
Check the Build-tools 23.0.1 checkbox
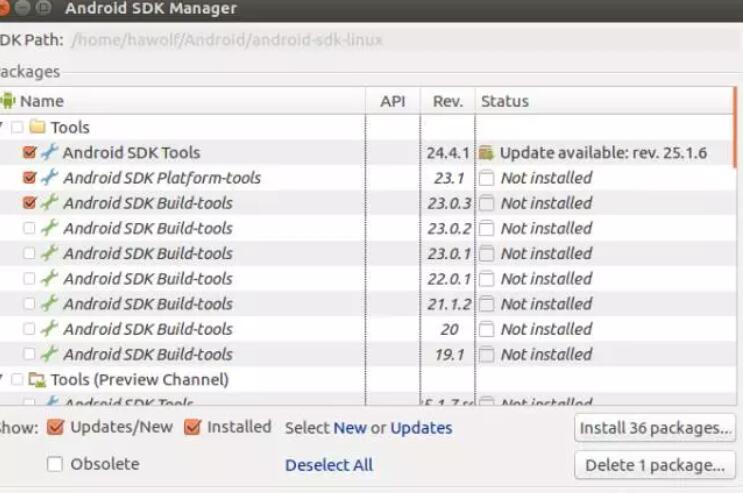[x=29, y=253]
